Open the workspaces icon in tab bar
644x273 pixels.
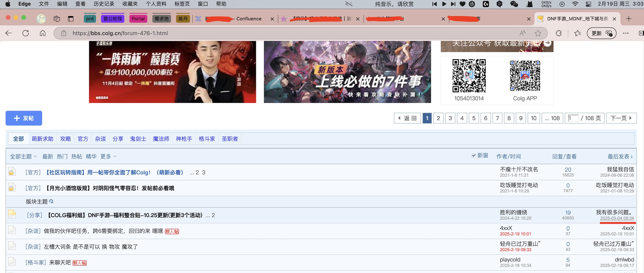coord(57,19)
